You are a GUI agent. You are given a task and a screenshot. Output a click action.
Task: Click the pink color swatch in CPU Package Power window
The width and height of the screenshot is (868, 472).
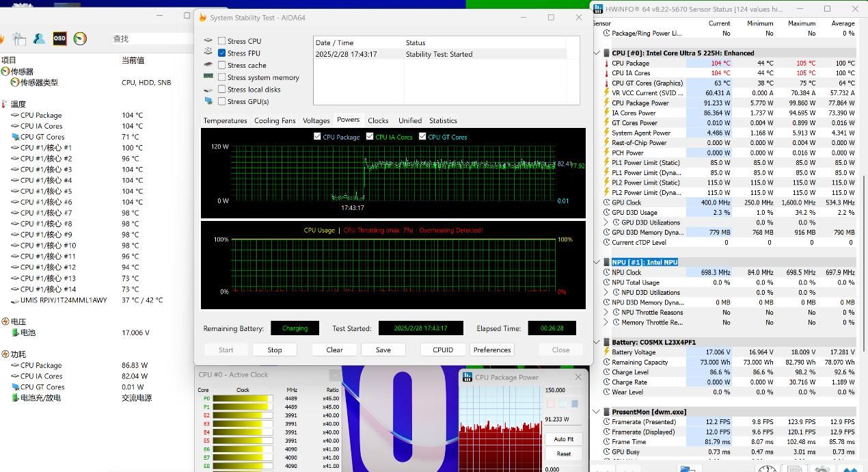click(x=551, y=404)
